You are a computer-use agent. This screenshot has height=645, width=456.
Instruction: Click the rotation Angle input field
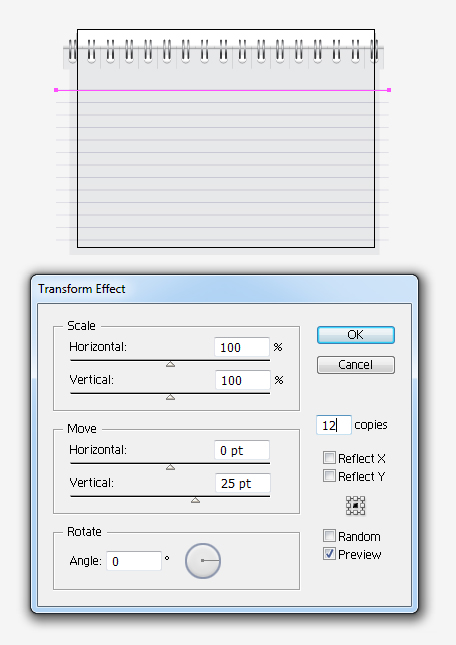tap(134, 561)
